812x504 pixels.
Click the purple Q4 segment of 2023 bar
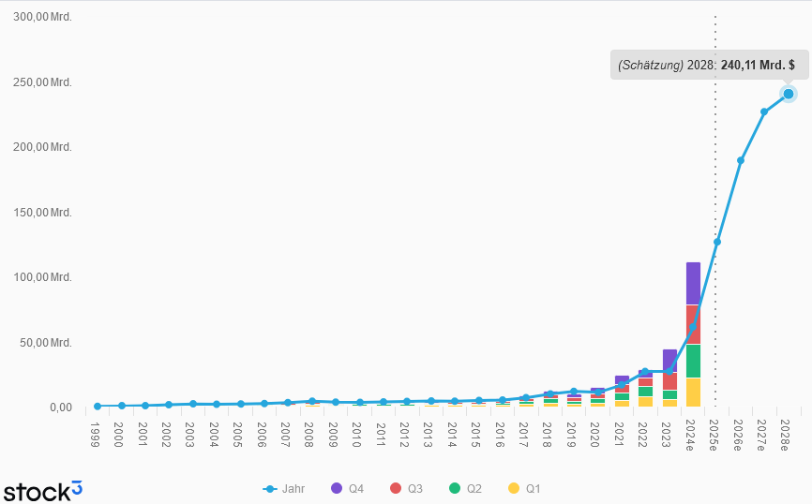click(669, 359)
